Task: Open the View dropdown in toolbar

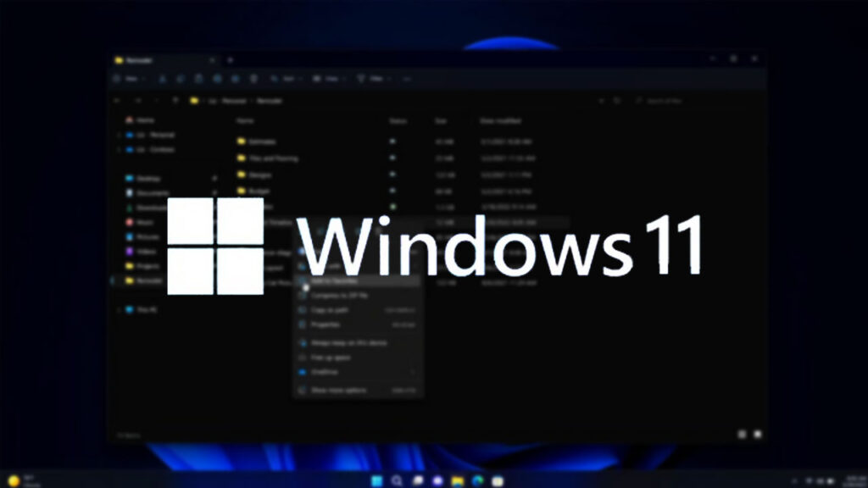Action: pos(329,79)
